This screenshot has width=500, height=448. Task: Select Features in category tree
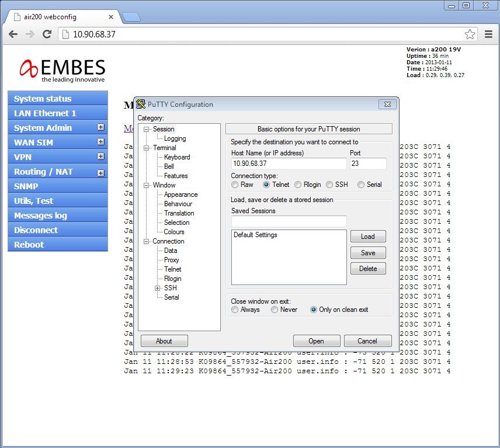pyautogui.click(x=176, y=176)
